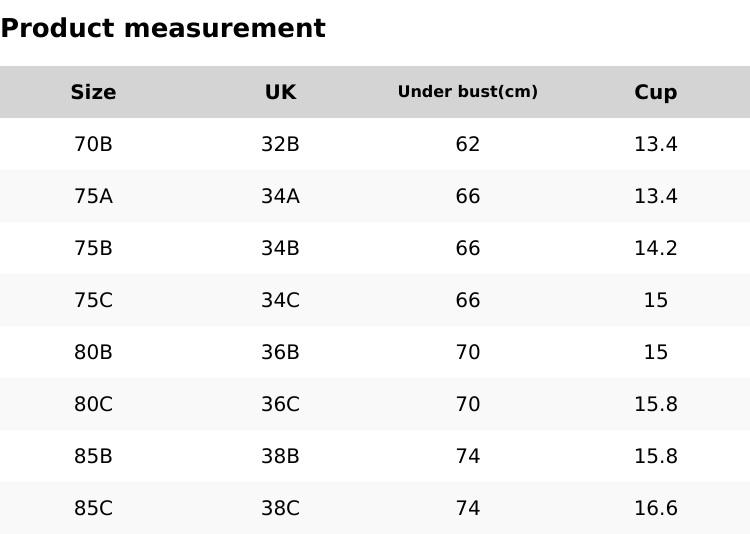Click the 34B UK size cell

280,248
